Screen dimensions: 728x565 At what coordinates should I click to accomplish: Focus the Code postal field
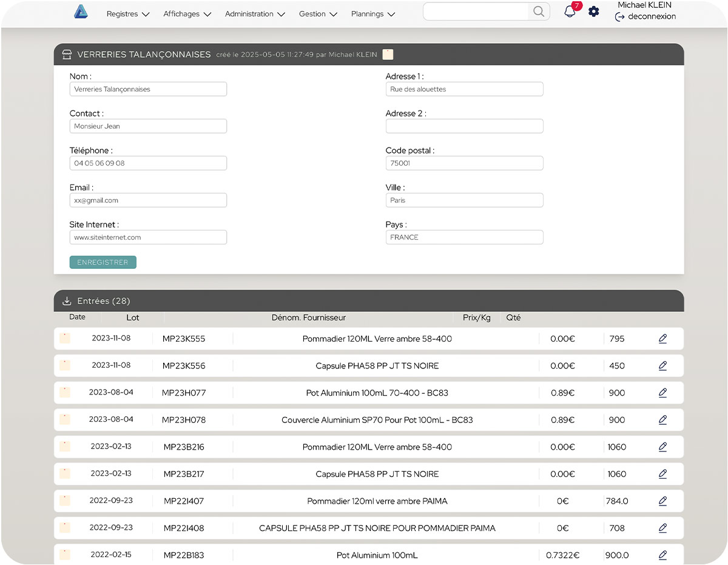point(464,163)
